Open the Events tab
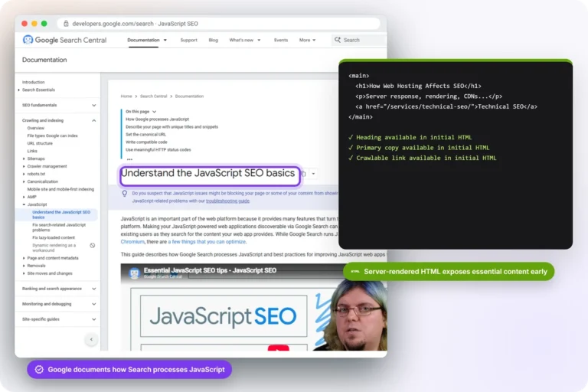Image resolution: width=588 pixels, height=392 pixels. click(281, 40)
